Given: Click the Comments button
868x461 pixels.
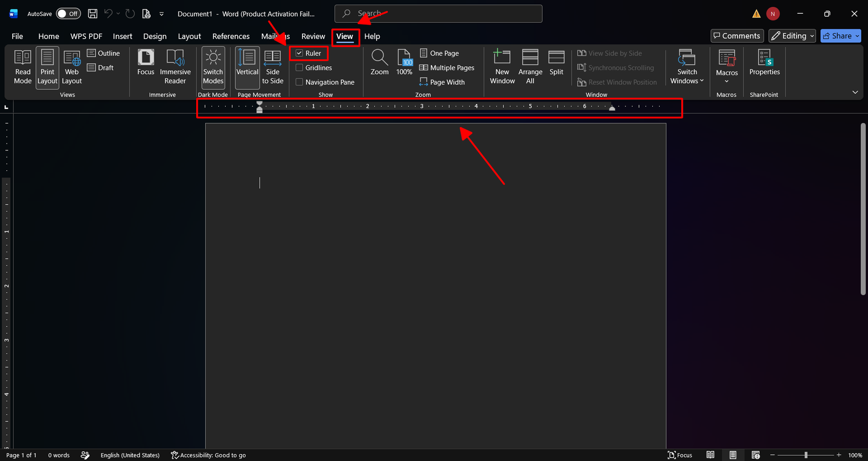Looking at the screenshot, I should point(737,36).
